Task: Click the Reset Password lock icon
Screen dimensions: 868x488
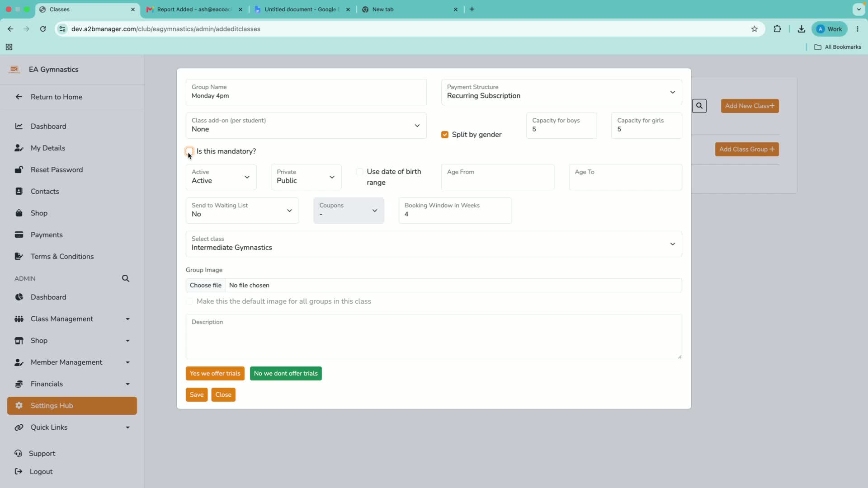Action: pos(19,169)
